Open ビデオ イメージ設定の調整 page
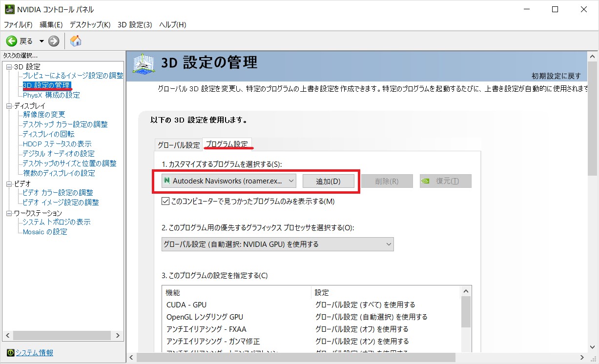The width and height of the screenshot is (599, 364). pos(61,202)
